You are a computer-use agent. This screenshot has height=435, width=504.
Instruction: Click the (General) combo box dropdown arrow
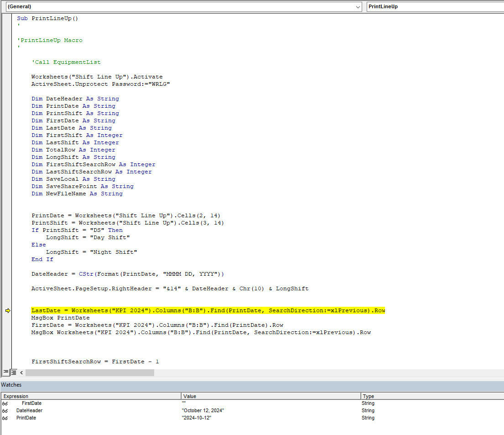tap(358, 7)
